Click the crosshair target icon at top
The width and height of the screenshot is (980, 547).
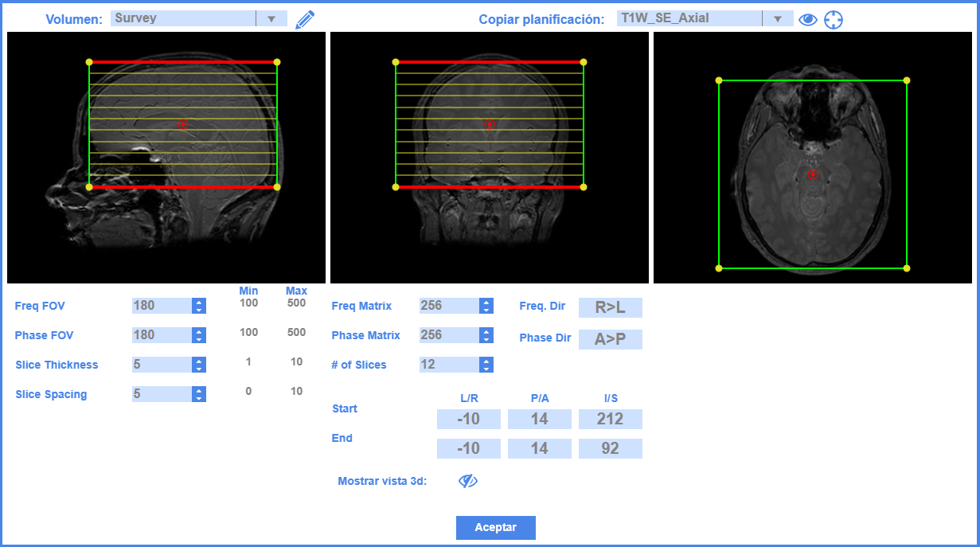click(833, 20)
